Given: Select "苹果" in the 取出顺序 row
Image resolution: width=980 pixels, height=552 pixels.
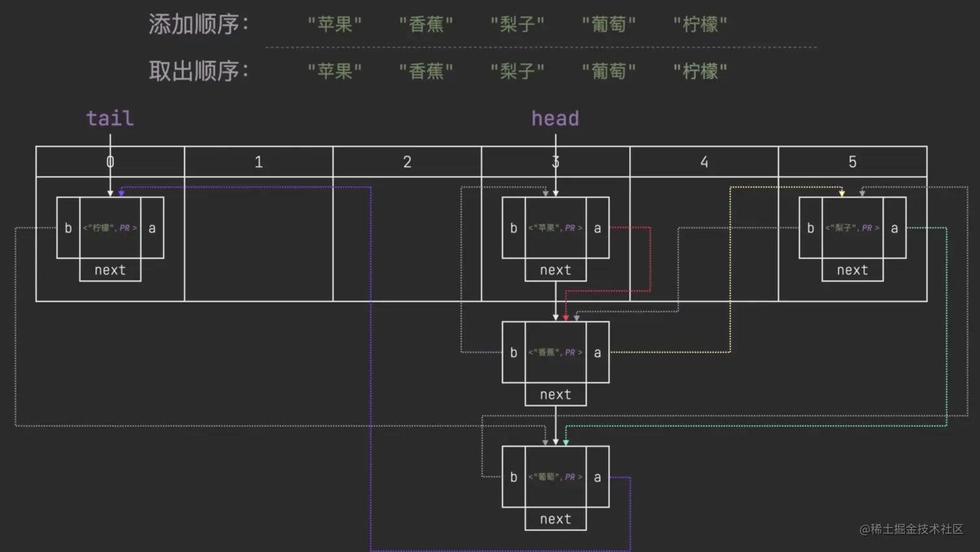Looking at the screenshot, I should [x=334, y=71].
